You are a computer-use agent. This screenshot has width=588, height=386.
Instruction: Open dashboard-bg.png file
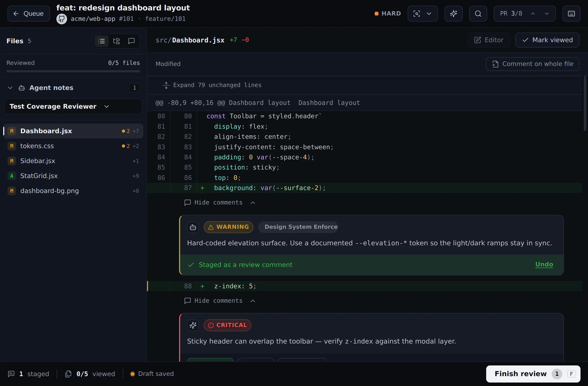pyautogui.click(x=73, y=191)
